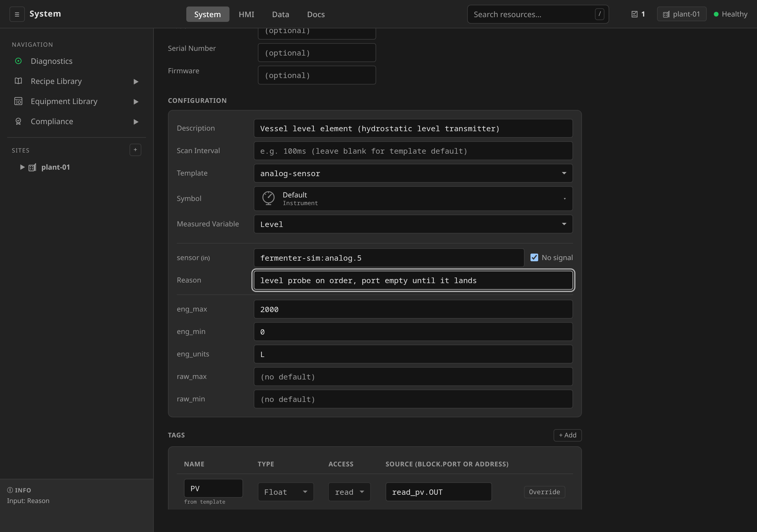Click the Recipe Library book icon
Viewport: 757px width, 532px height.
pos(18,81)
